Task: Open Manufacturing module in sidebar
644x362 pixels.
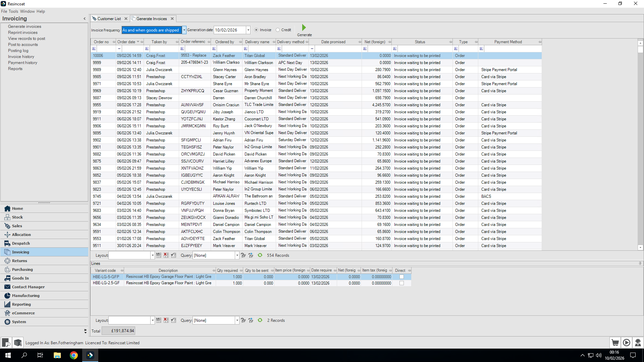Action: coord(25,296)
